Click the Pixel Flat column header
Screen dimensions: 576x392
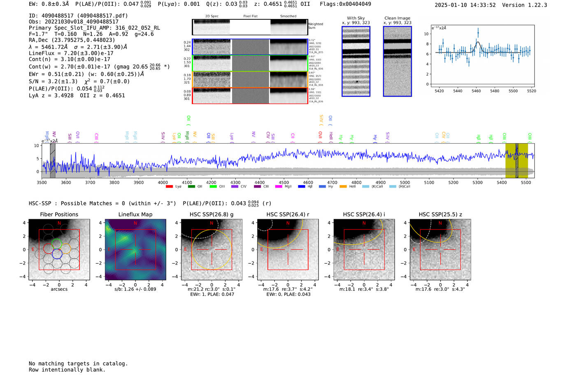[250, 16]
